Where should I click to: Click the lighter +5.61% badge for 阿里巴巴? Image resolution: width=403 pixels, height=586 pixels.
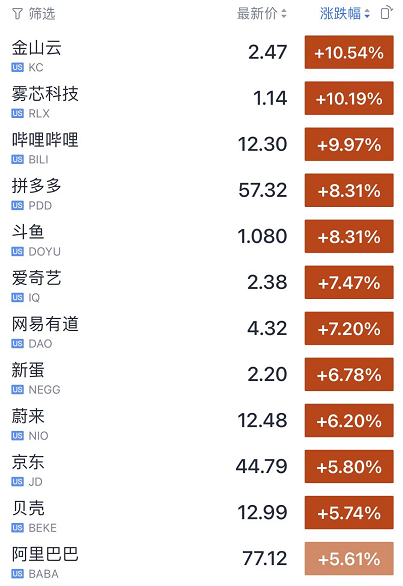coord(349,559)
